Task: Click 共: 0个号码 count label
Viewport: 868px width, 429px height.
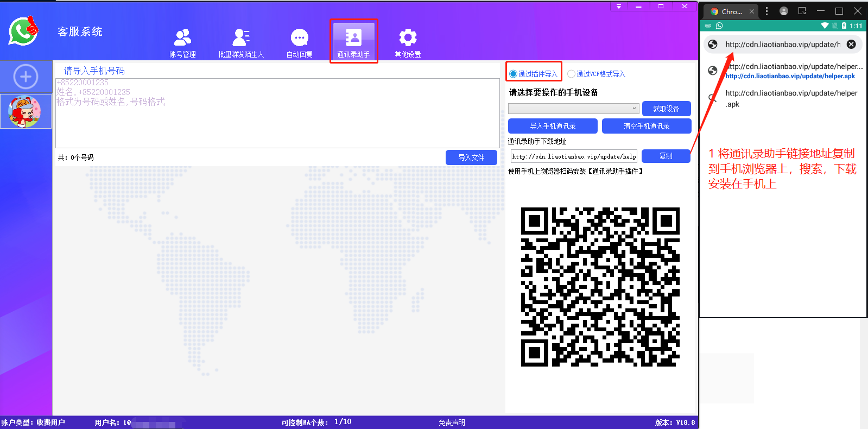Action: pyautogui.click(x=76, y=157)
